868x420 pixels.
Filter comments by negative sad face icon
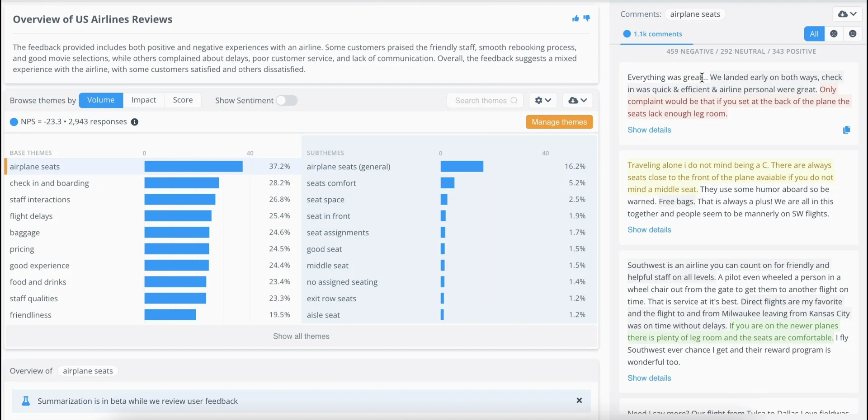click(x=834, y=34)
